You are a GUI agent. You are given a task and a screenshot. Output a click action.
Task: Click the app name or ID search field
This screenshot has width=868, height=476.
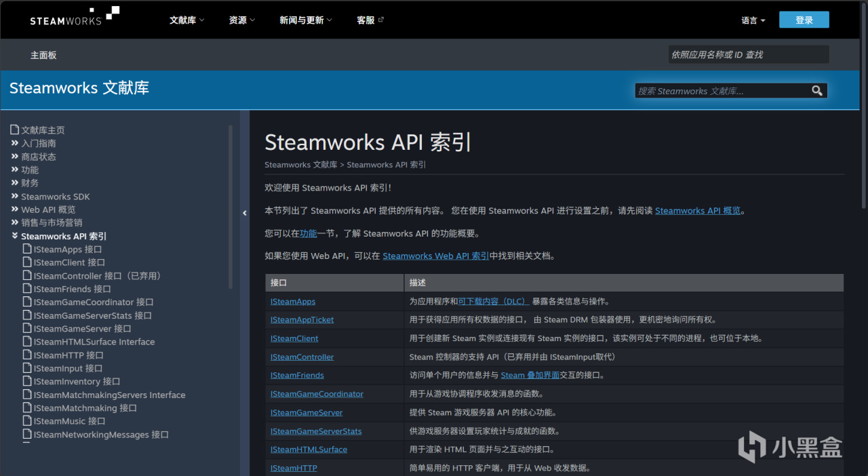coord(749,54)
